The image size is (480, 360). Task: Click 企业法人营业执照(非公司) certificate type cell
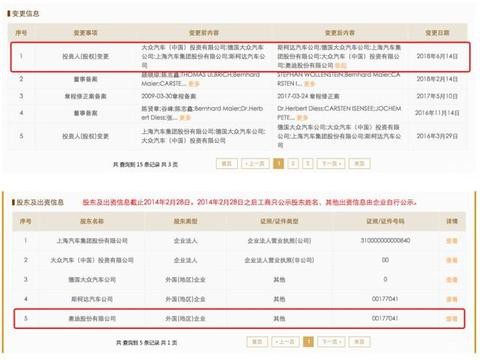[x=279, y=260]
